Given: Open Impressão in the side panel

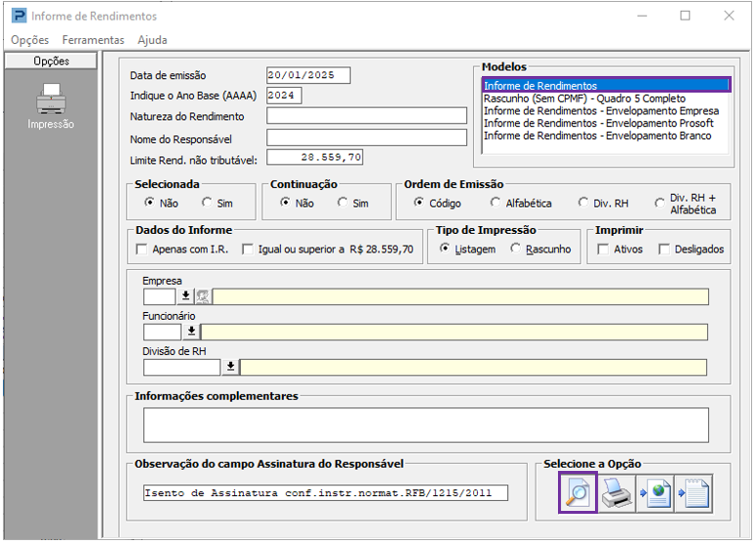Looking at the screenshot, I should pos(51,106).
